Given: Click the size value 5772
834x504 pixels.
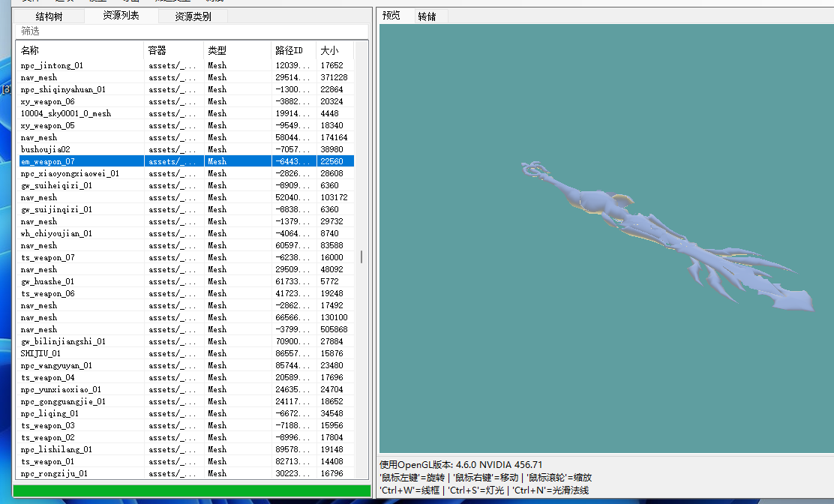Looking at the screenshot, I should (x=330, y=281).
